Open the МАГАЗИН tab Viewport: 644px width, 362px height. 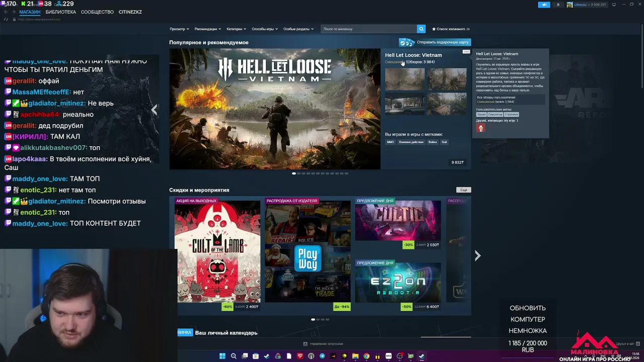30,12
